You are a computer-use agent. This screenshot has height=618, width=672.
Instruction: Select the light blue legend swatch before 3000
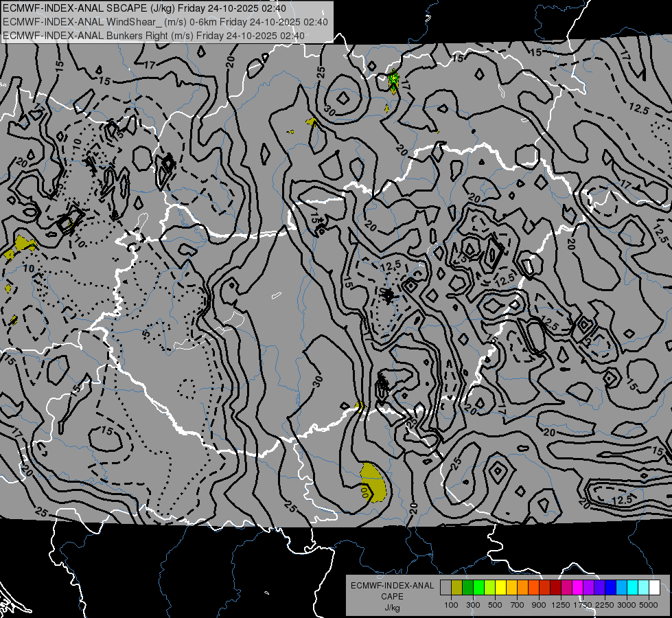pos(622,588)
